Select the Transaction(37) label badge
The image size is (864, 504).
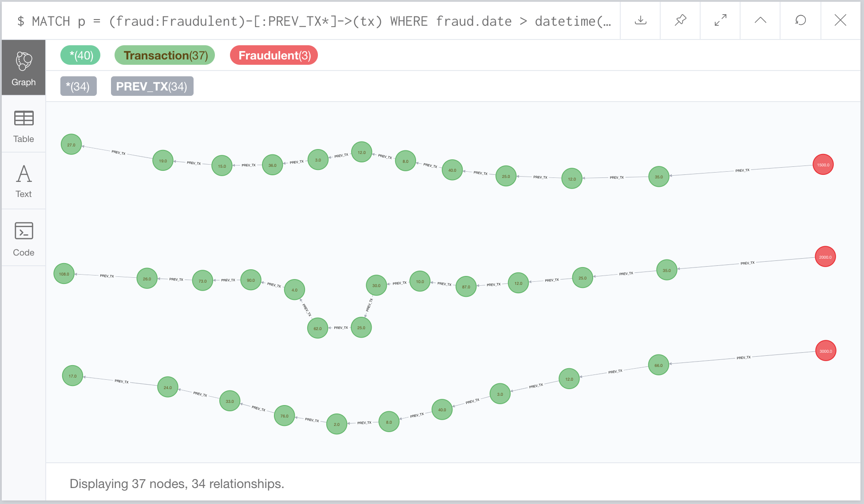pyautogui.click(x=165, y=55)
